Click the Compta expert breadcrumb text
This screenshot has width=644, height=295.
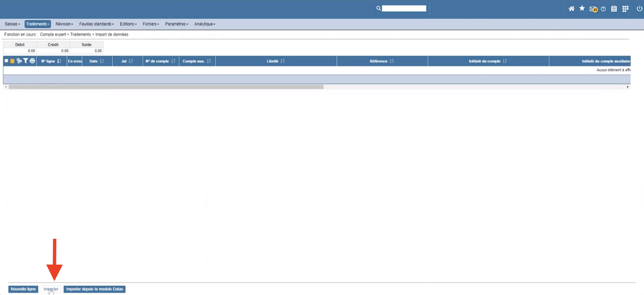click(x=53, y=34)
